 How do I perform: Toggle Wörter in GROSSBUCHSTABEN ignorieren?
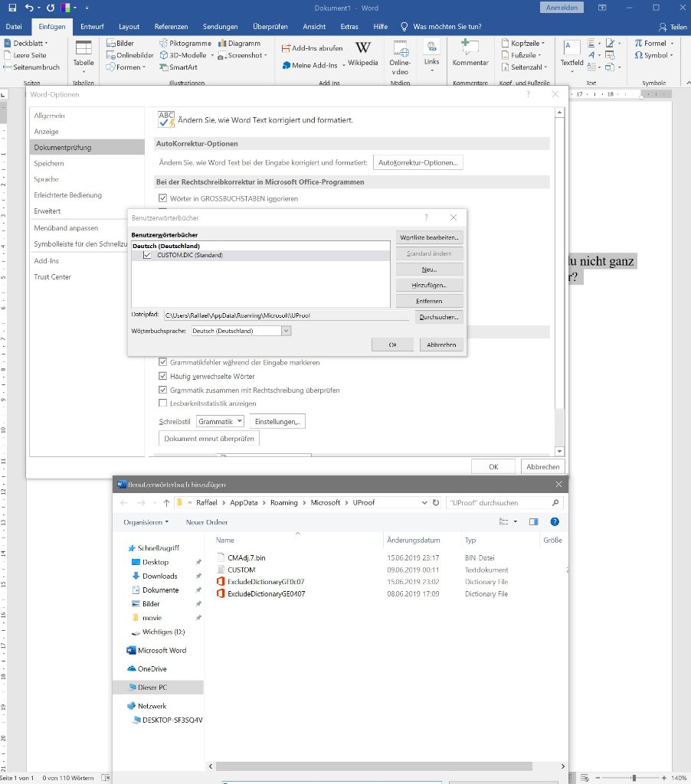pyautogui.click(x=162, y=198)
